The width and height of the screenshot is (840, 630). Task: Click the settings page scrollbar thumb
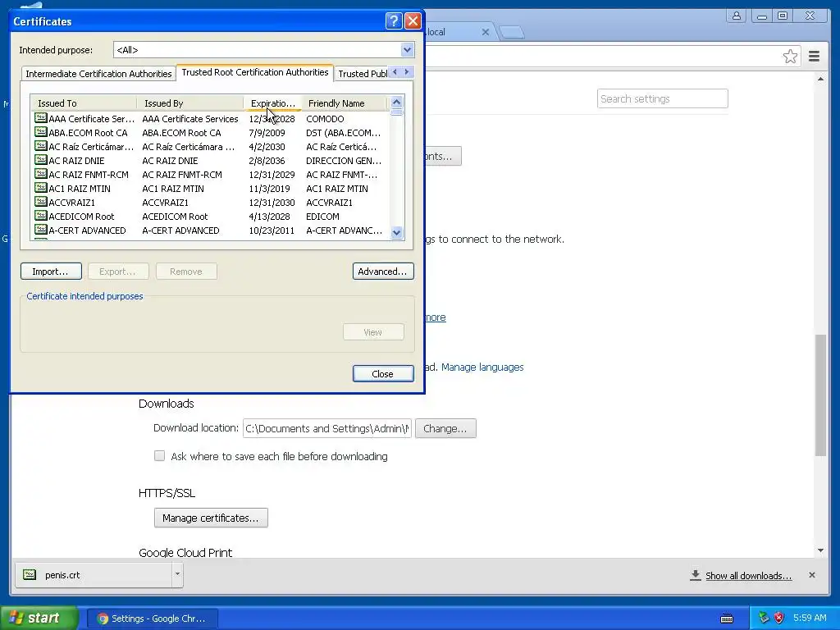click(820, 395)
